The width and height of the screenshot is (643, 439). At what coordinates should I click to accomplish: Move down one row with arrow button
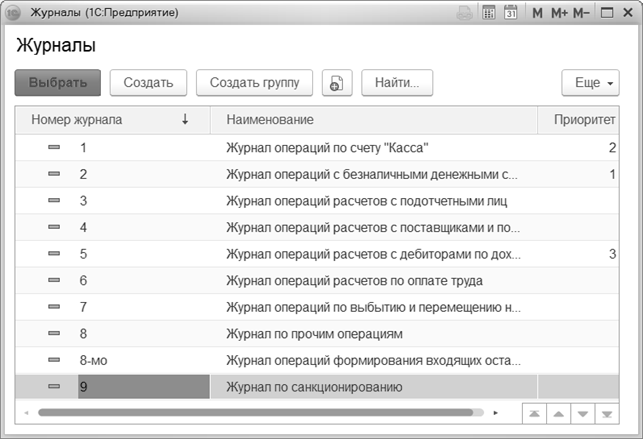(x=582, y=412)
